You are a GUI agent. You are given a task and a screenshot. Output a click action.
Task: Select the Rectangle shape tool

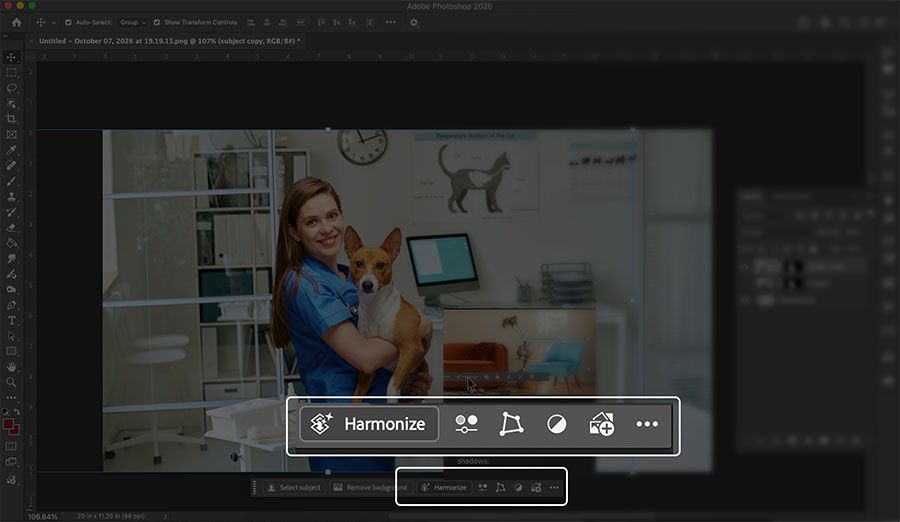tap(11, 351)
